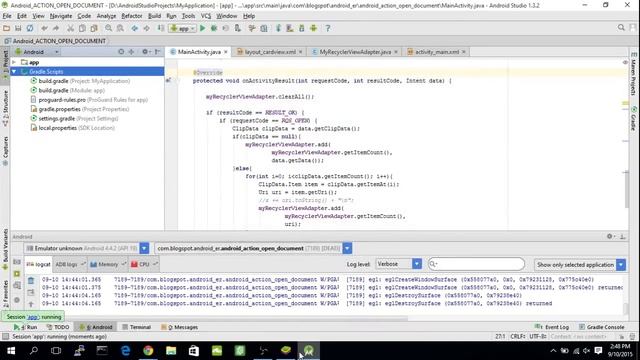Click the editor vertical scrollbar
The width and height of the screenshot is (640, 360).
(x=627, y=189)
